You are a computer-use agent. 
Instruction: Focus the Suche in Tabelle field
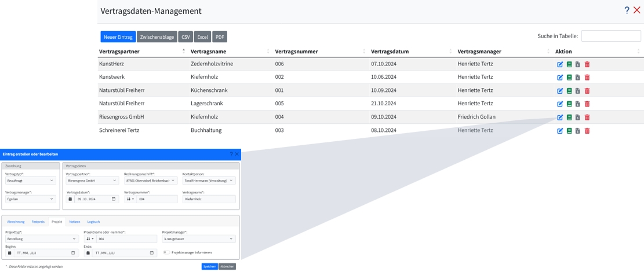coord(611,36)
